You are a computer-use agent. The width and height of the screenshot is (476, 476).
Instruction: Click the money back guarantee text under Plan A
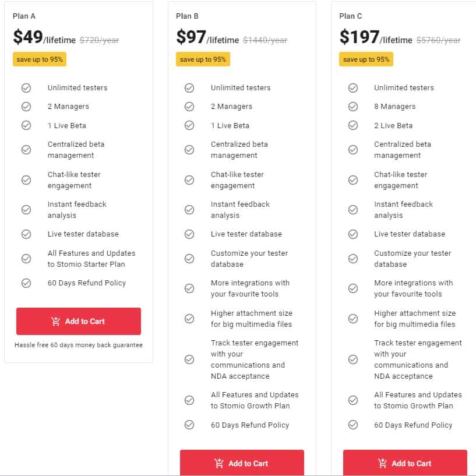(79, 345)
